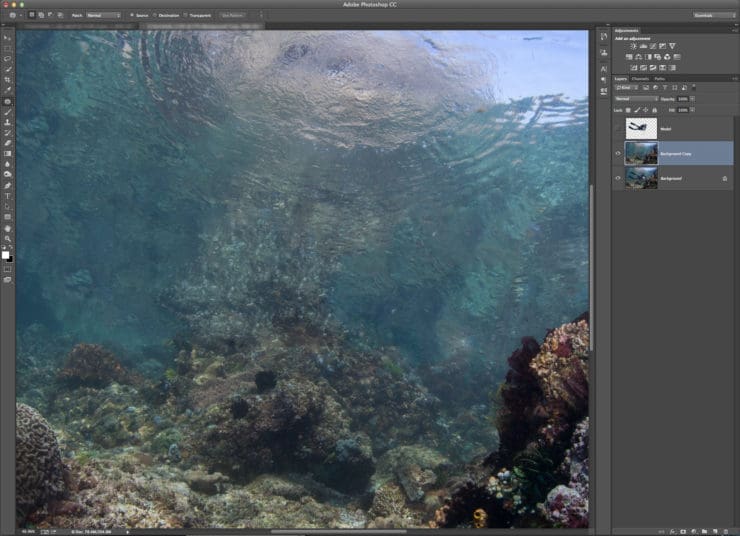The image size is (740, 536).
Task: Add a Levels adjustment
Action: pyautogui.click(x=643, y=46)
